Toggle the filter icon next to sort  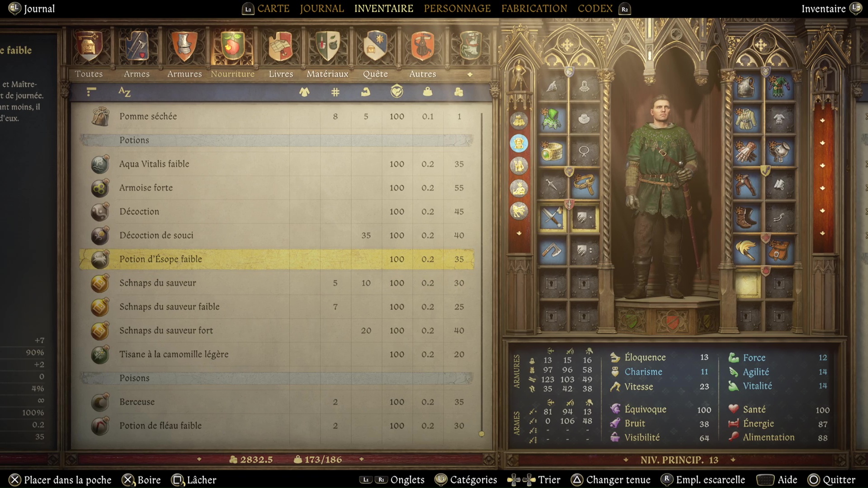(91, 92)
